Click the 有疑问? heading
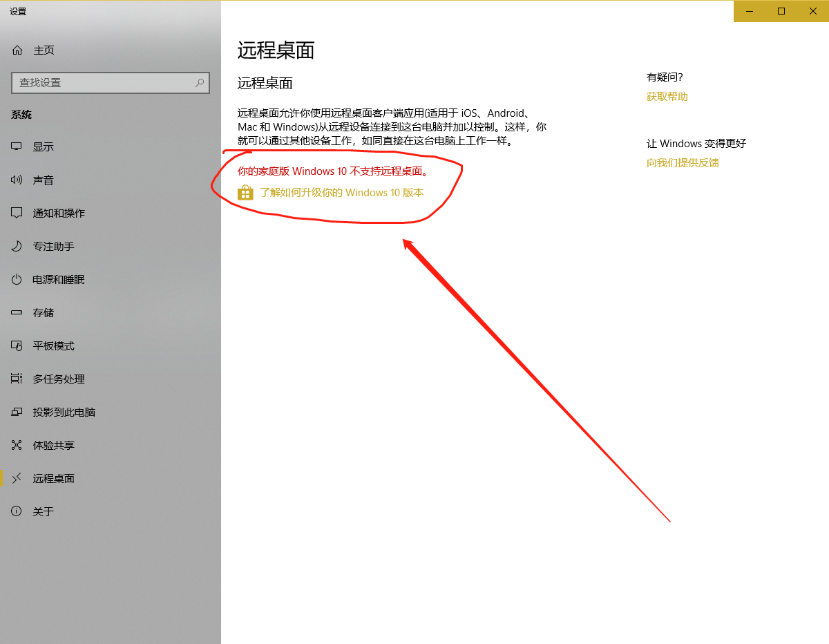The height and width of the screenshot is (644, 829). (x=665, y=77)
